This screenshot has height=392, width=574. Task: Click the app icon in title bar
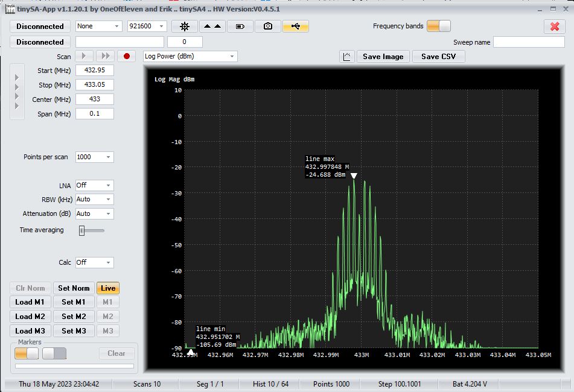click(x=10, y=9)
